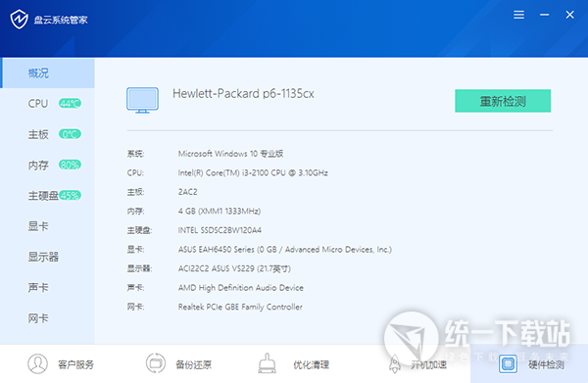Click 4 GB (XMM1 1333MHz) memory value
The image size is (588, 383).
pos(220,211)
